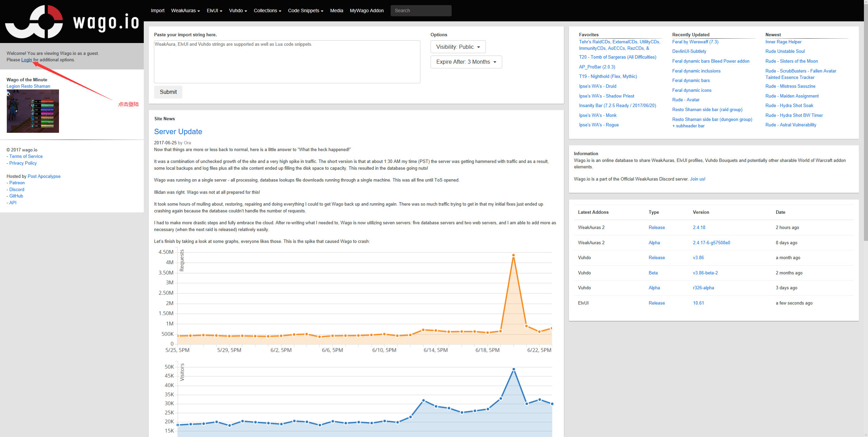Focus the Search field
The height and width of the screenshot is (437, 868).
pyautogui.click(x=421, y=11)
